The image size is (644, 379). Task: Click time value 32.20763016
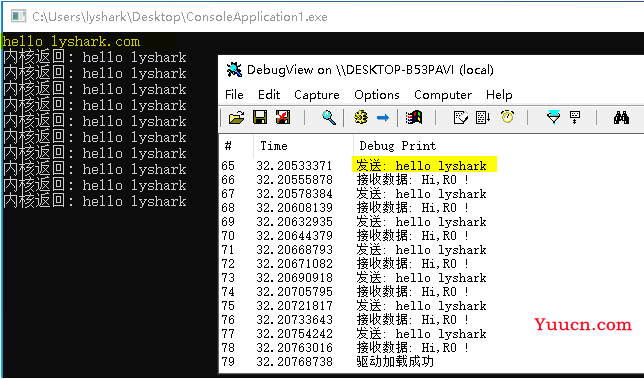[294, 348]
